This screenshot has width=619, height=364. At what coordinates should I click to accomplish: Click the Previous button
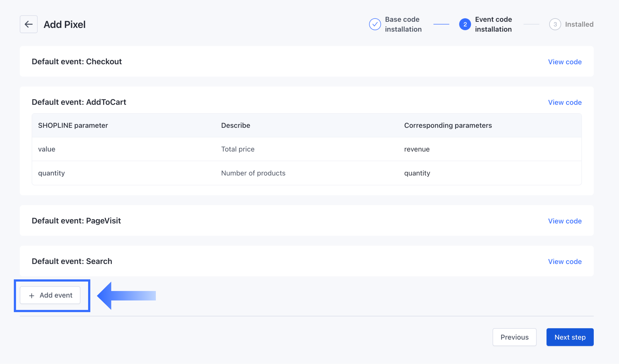514,337
